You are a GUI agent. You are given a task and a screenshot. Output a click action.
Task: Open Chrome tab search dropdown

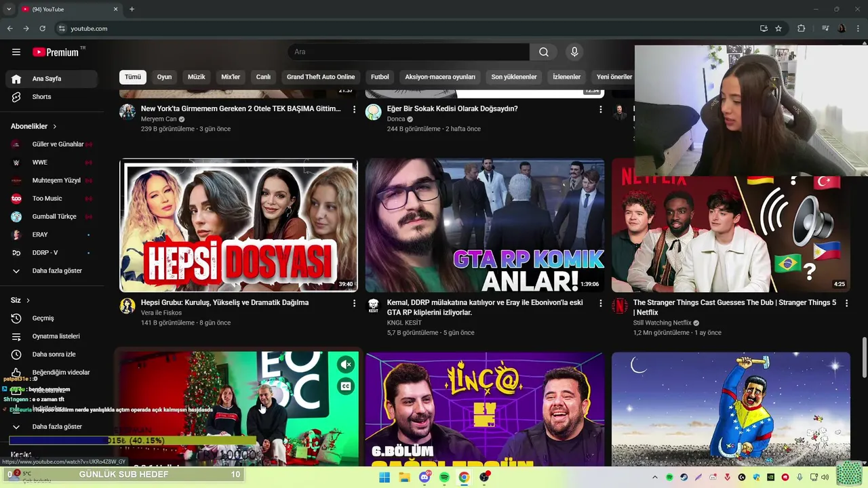[x=9, y=9]
